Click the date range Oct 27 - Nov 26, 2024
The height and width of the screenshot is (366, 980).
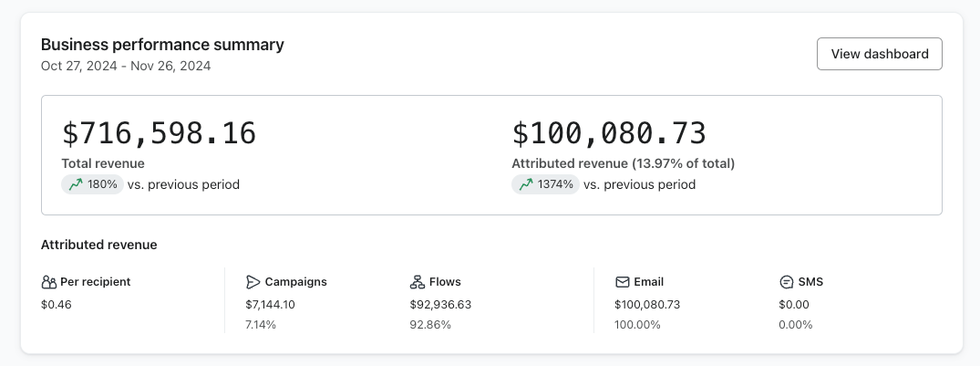(x=126, y=66)
